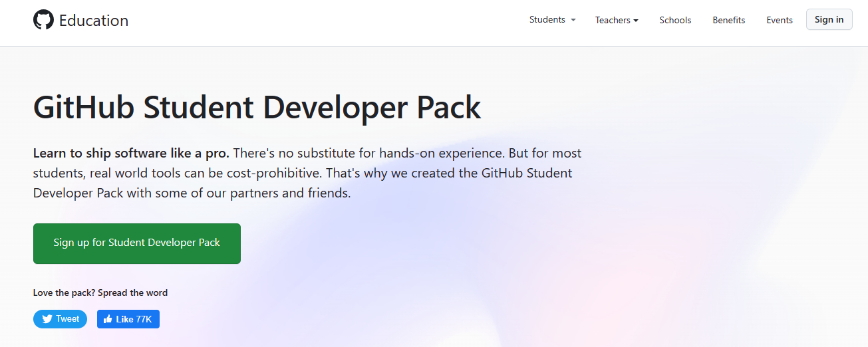Click the GitHub Octocat logo icon
868x347 pixels.
tap(43, 20)
